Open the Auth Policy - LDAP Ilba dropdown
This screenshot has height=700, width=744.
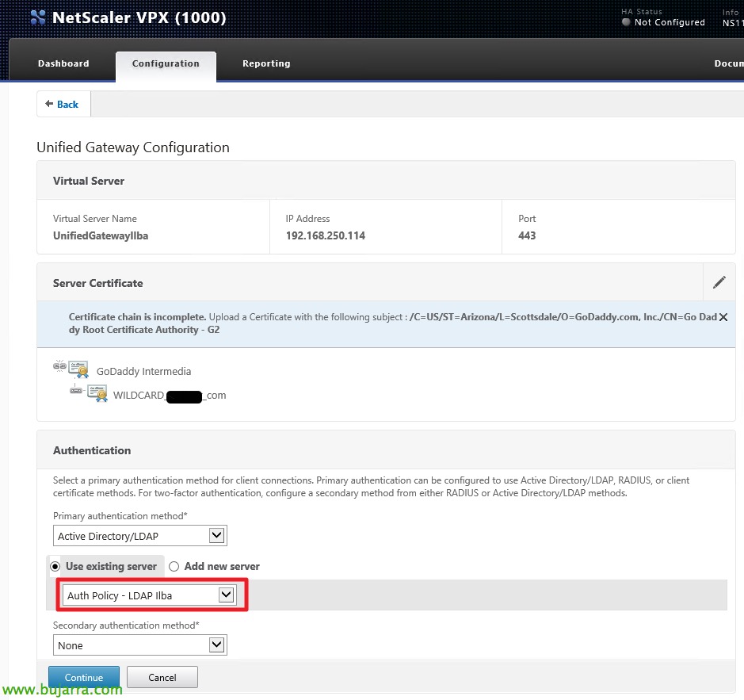click(x=150, y=595)
